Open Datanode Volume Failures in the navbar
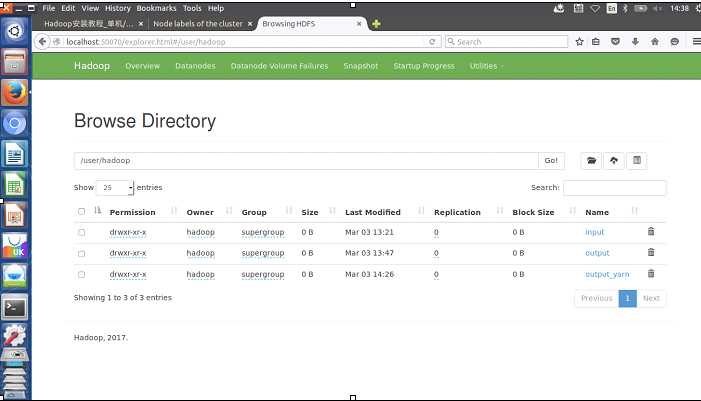This screenshot has width=701, height=401. coord(279,66)
